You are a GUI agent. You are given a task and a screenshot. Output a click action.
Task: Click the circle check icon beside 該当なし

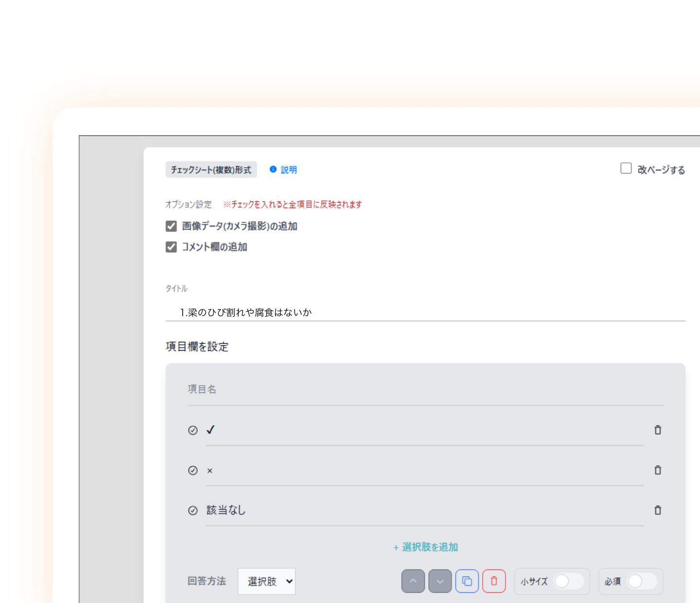193,510
